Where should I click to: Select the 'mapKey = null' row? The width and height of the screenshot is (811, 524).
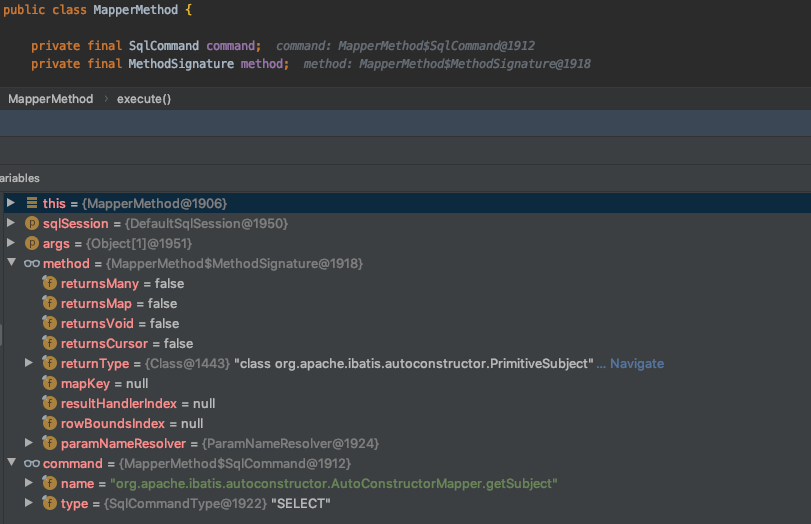click(407, 383)
